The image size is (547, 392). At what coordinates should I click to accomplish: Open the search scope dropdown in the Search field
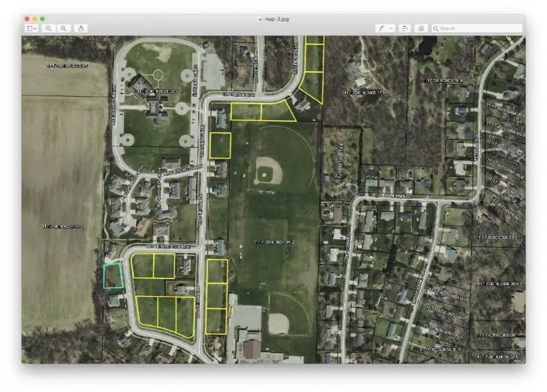point(436,28)
